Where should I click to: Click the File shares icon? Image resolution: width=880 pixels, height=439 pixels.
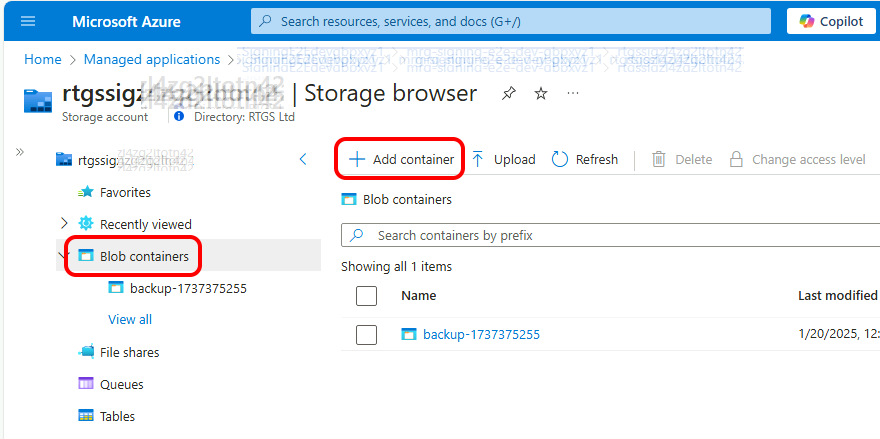pyautogui.click(x=86, y=352)
